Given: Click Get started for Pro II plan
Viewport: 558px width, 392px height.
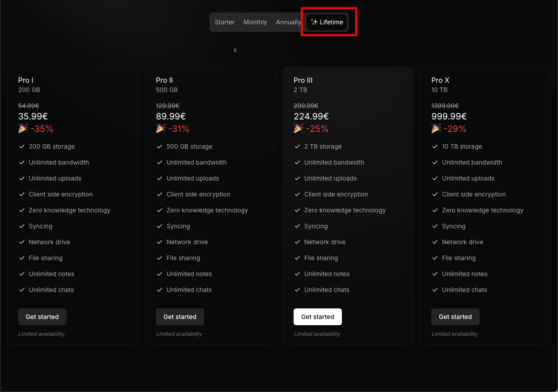Looking at the screenshot, I should (180, 317).
